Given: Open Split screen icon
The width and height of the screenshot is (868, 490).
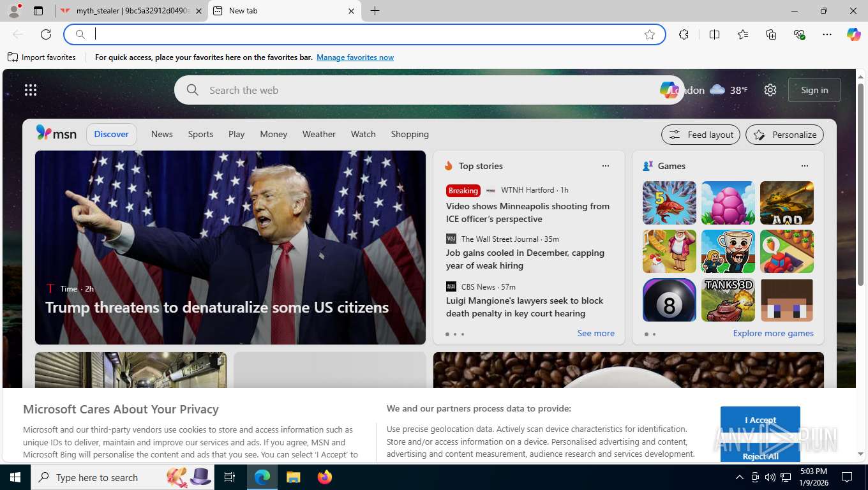Looking at the screenshot, I should coord(714,34).
